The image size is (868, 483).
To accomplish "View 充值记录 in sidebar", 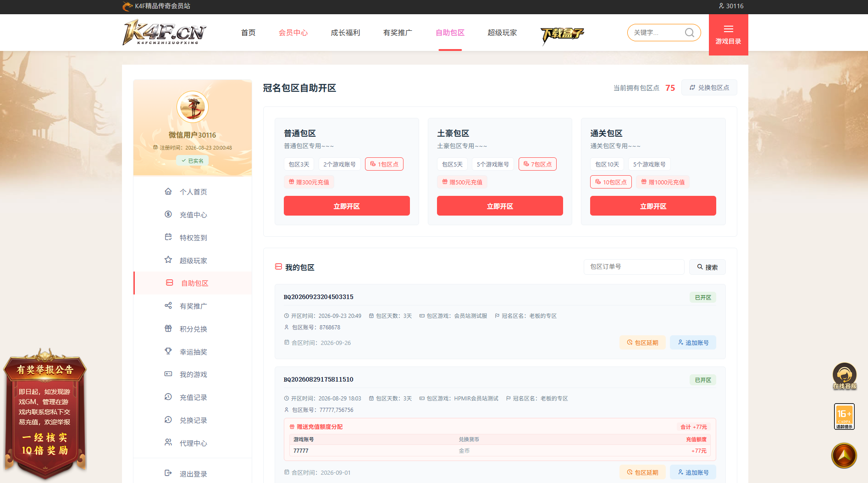I will (x=193, y=397).
